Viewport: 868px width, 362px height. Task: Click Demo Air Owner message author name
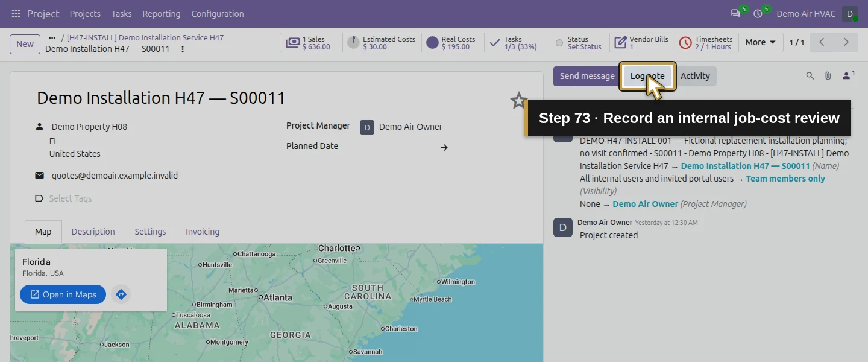pos(605,223)
